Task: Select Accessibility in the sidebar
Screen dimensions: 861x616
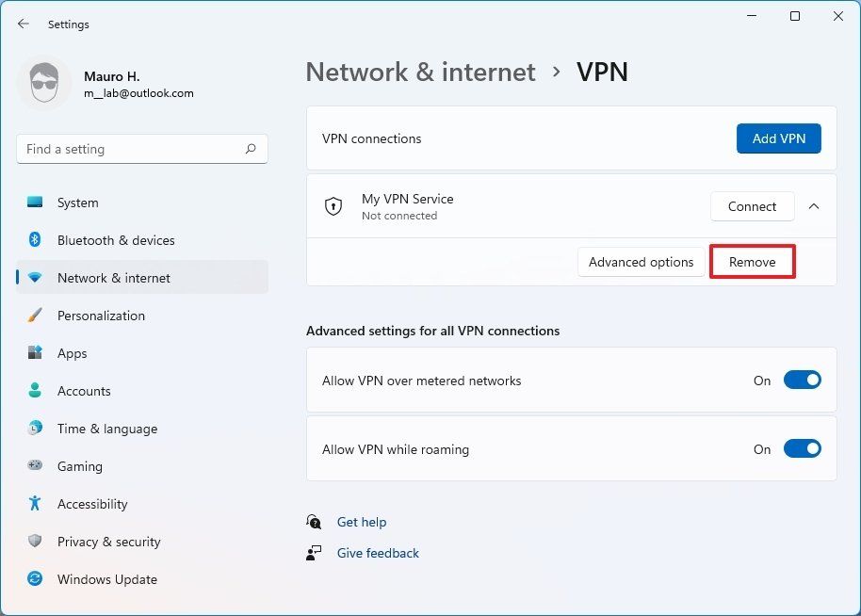Action: (91, 504)
